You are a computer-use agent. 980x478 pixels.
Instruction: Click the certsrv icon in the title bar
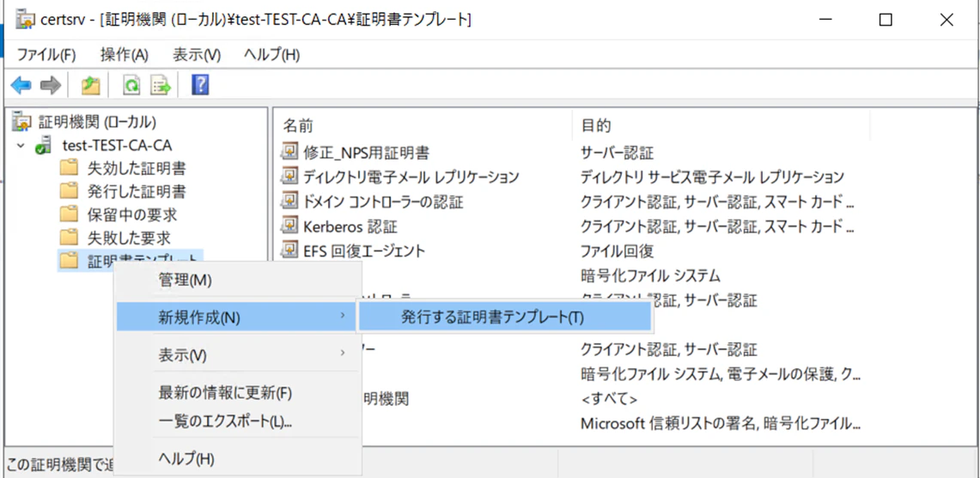[24, 20]
